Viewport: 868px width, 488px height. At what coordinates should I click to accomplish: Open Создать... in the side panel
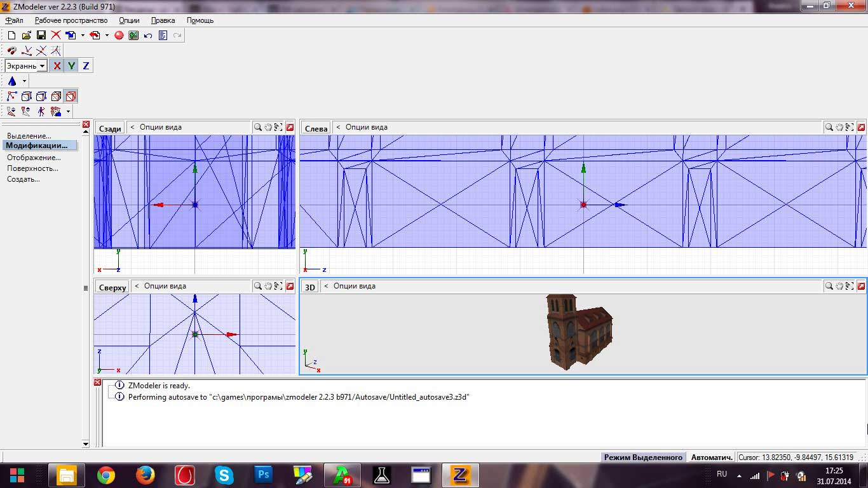(24, 179)
